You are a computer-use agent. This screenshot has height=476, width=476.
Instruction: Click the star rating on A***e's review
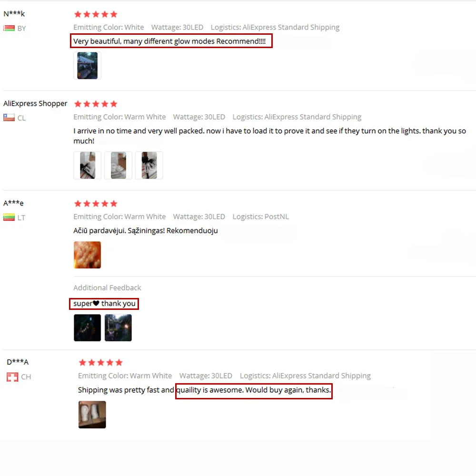[x=96, y=204]
